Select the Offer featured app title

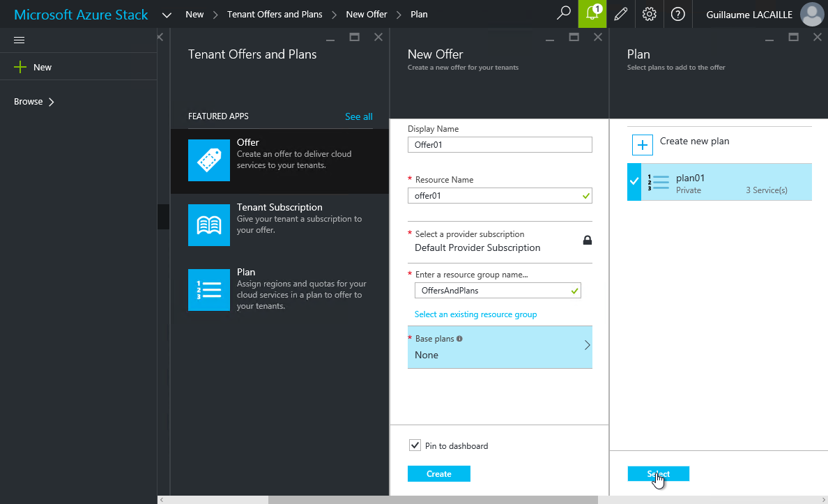247,143
